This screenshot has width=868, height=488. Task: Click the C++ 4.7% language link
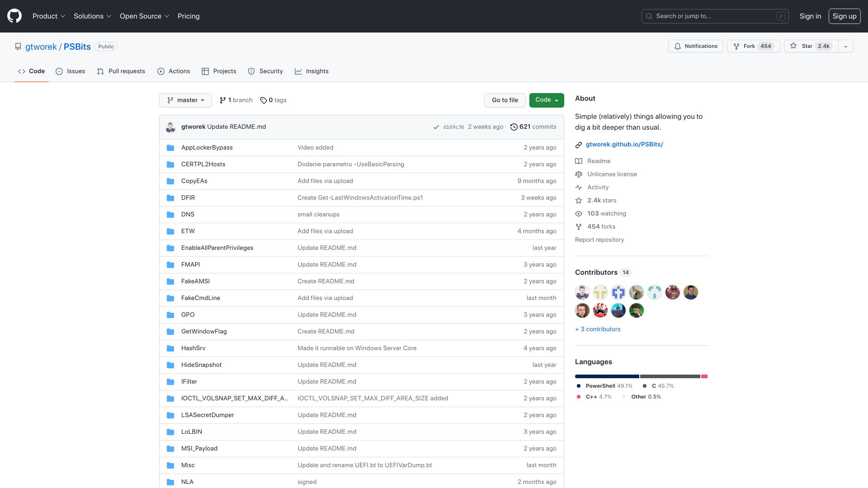(x=594, y=397)
